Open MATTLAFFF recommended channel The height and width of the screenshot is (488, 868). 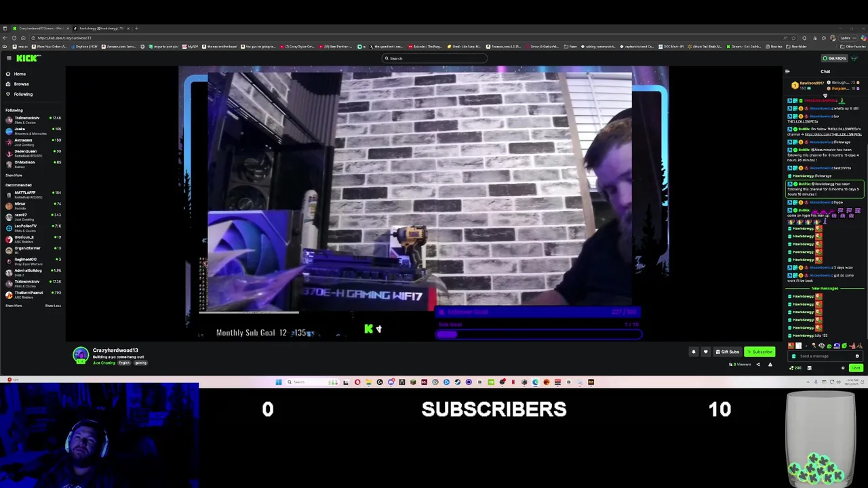pos(33,194)
